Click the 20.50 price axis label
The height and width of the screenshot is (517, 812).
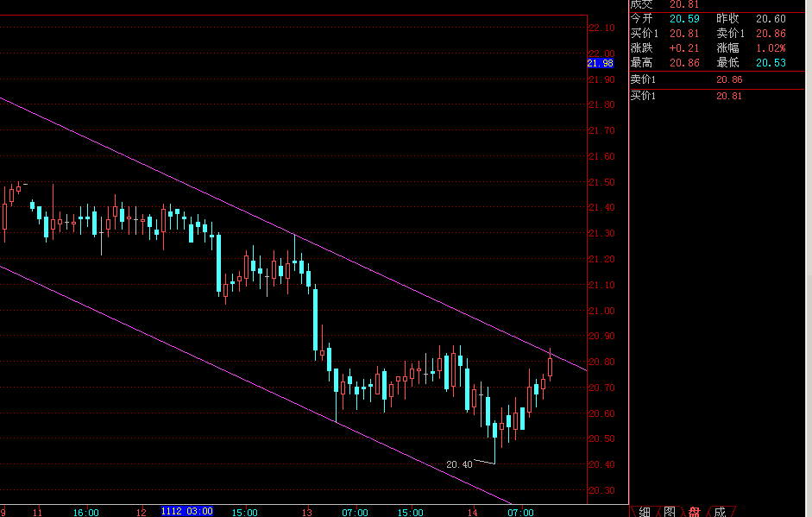[x=601, y=438]
